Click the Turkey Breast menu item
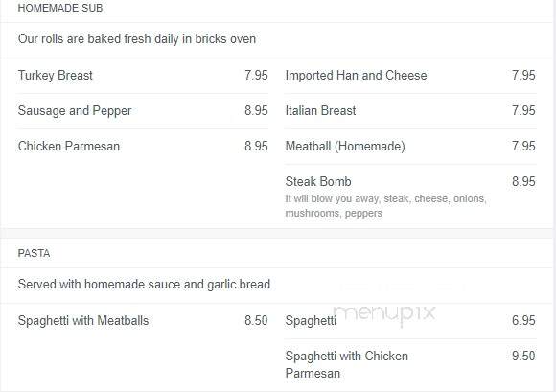Image resolution: width=556 pixels, height=392 pixels. click(x=56, y=75)
